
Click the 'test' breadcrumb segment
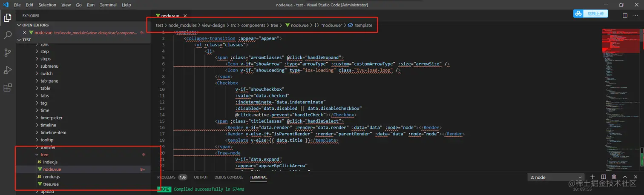(159, 25)
